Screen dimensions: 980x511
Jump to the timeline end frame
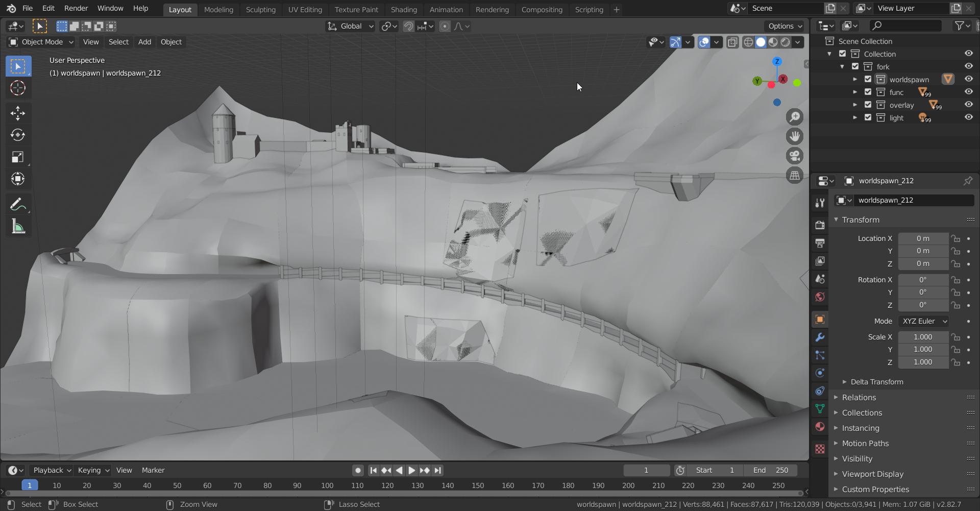(437, 470)
